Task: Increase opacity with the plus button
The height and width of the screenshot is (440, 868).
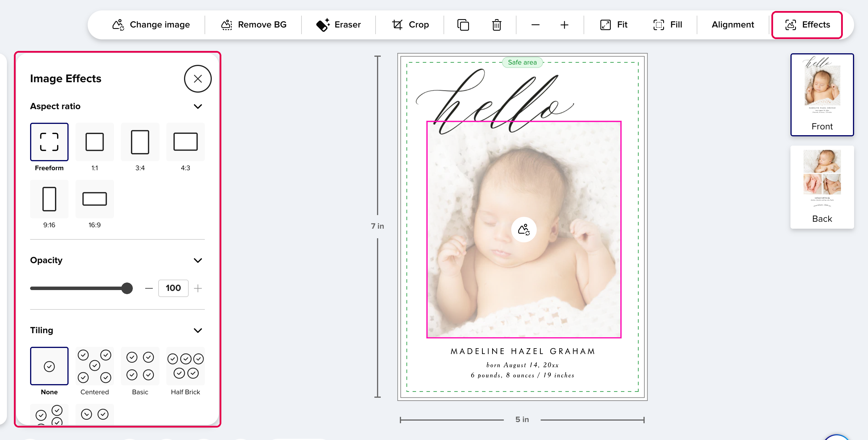Action: (x=198, y=288)
